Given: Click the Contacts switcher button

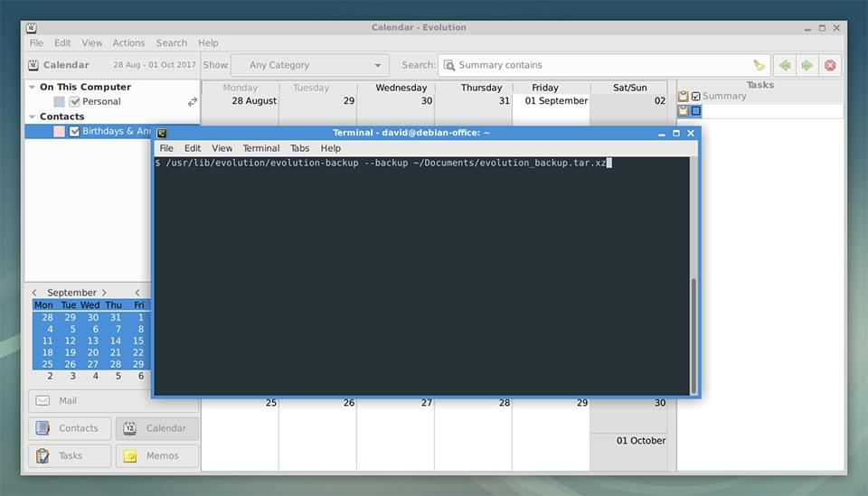Looking at the screenshot, I should (x=70, y=428).
